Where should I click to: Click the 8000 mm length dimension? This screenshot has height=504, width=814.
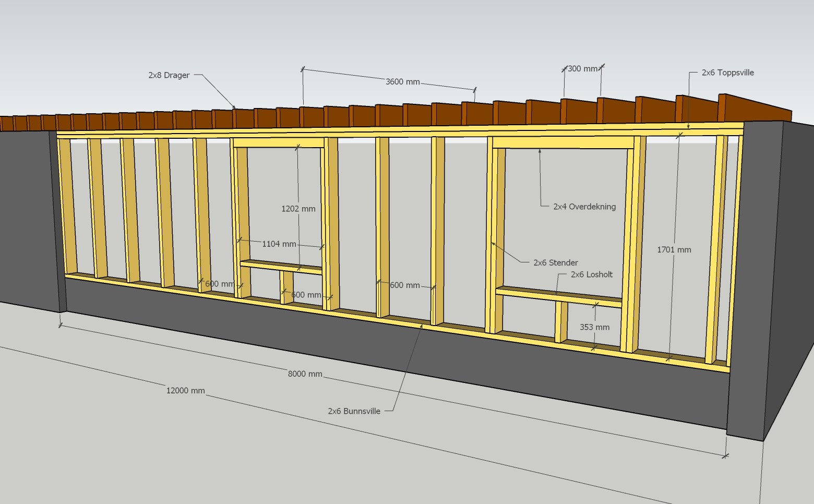point(305,374)
